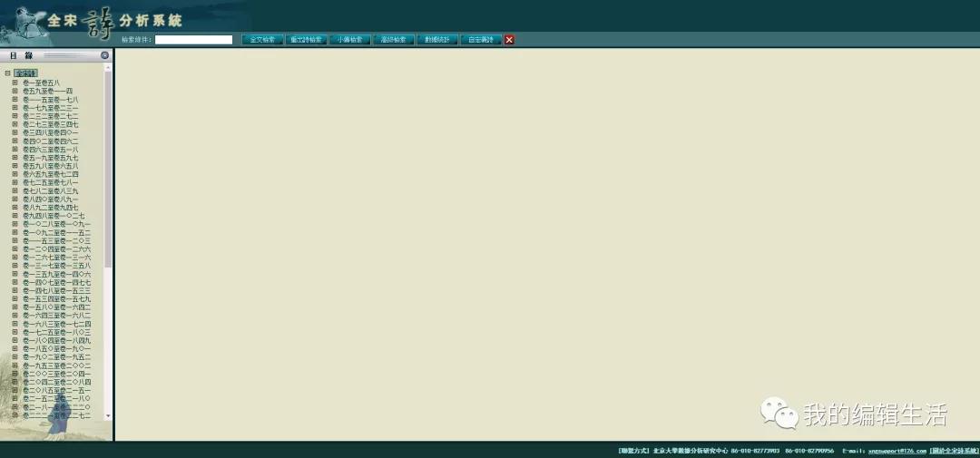Select tree row 卷五九八至卷六五八
Viewport: 980px width, 458px height.
click(51, 166)
